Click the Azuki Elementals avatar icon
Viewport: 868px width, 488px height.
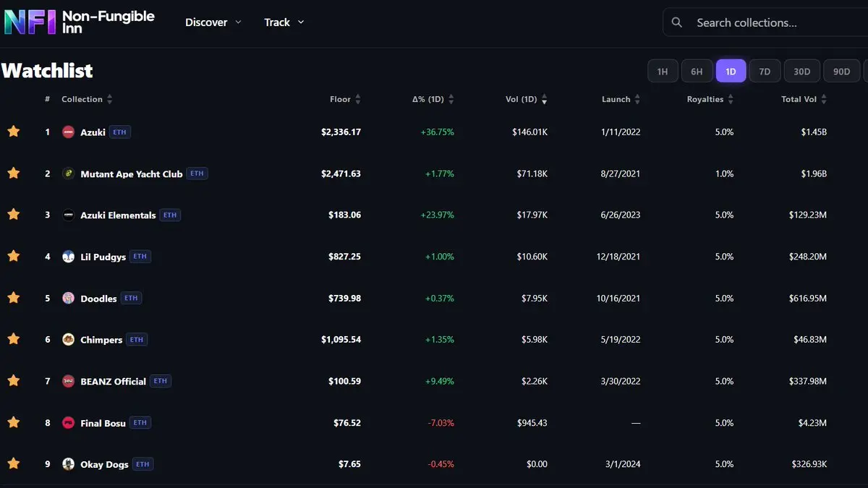coord(68,215)
